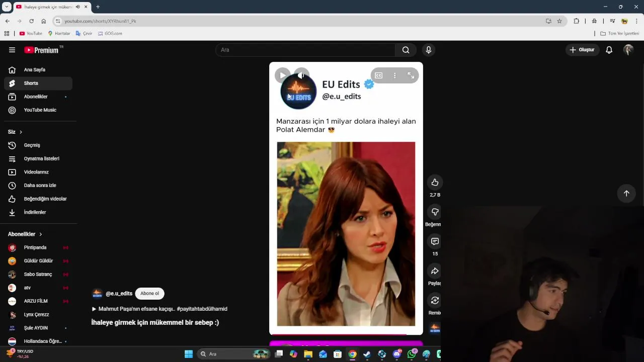Open the notifications bell

coord(609,50)
